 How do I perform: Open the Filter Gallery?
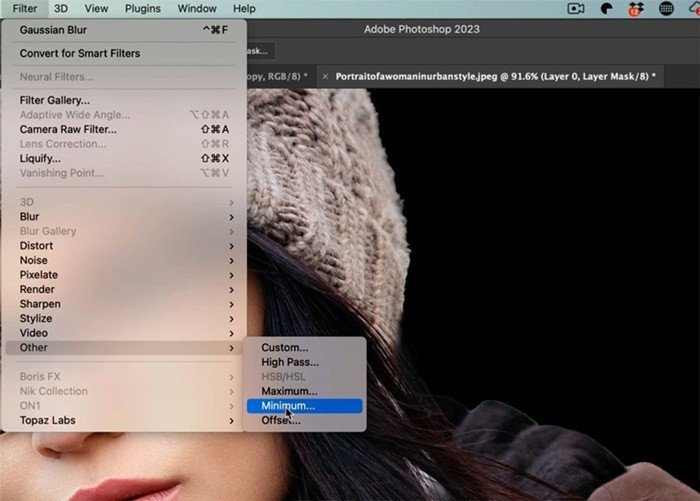click(55, 100)
